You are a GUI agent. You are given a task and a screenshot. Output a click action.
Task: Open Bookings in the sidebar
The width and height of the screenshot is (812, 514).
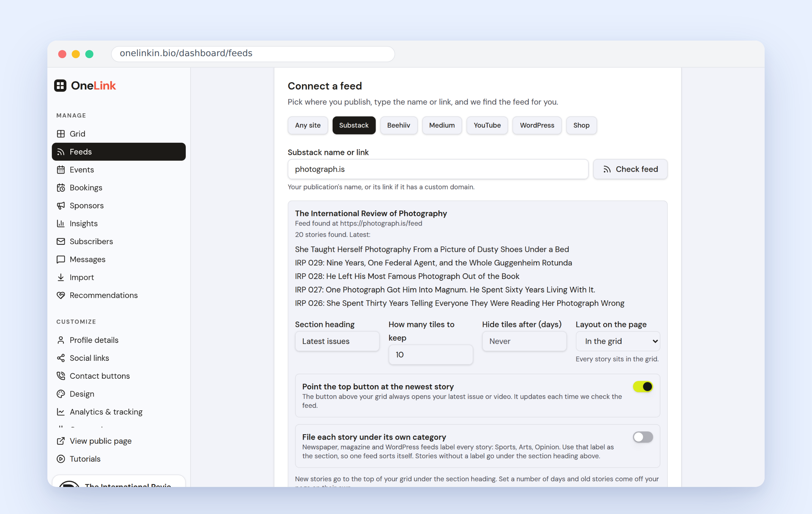pos(119,188)
